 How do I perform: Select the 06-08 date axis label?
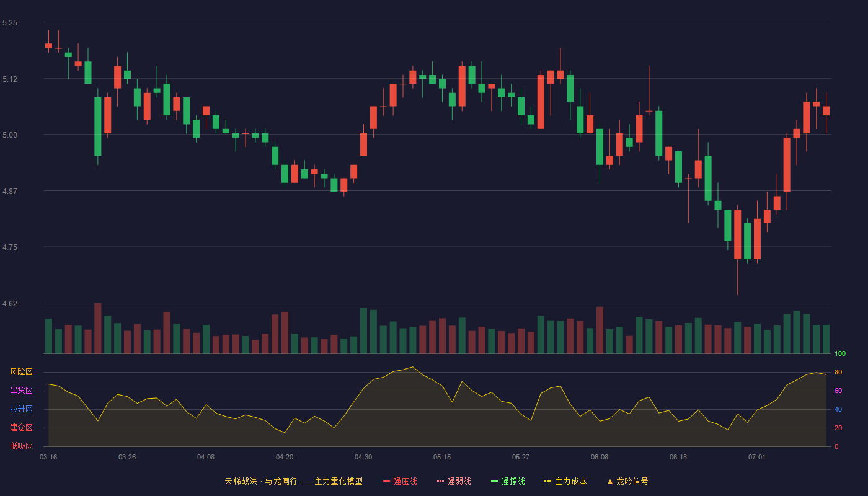(x=600, y=457)
